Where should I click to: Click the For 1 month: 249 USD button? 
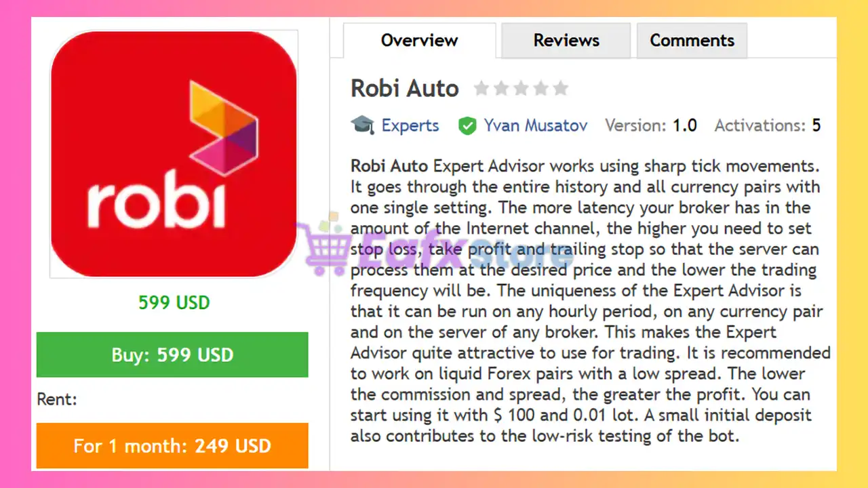172,445
